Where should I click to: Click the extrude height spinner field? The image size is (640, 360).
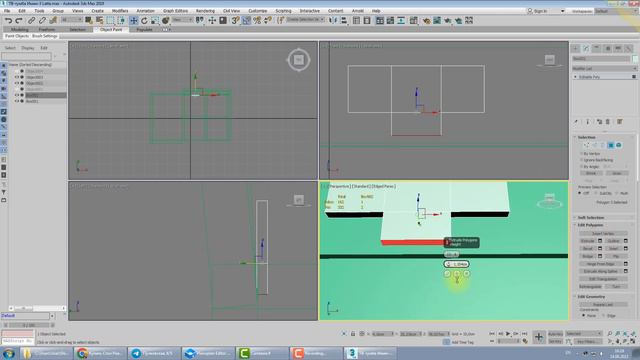(456, 264)
